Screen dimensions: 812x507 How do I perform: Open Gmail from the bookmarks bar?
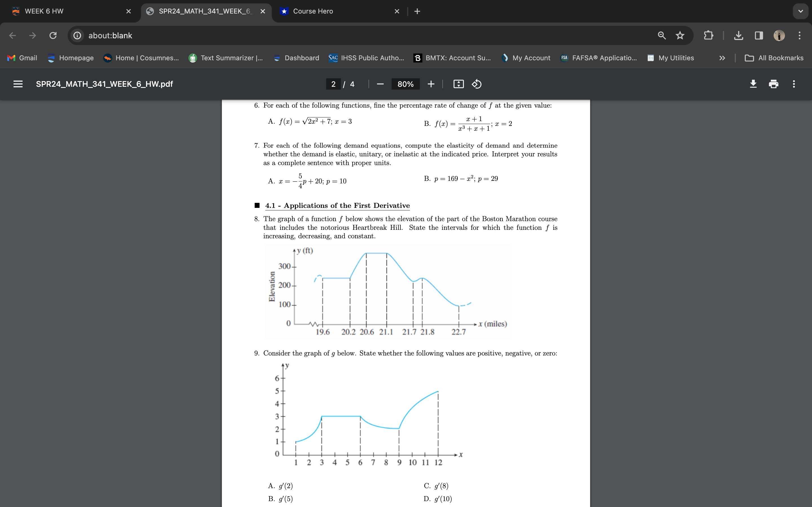click(x=22, y=58)
